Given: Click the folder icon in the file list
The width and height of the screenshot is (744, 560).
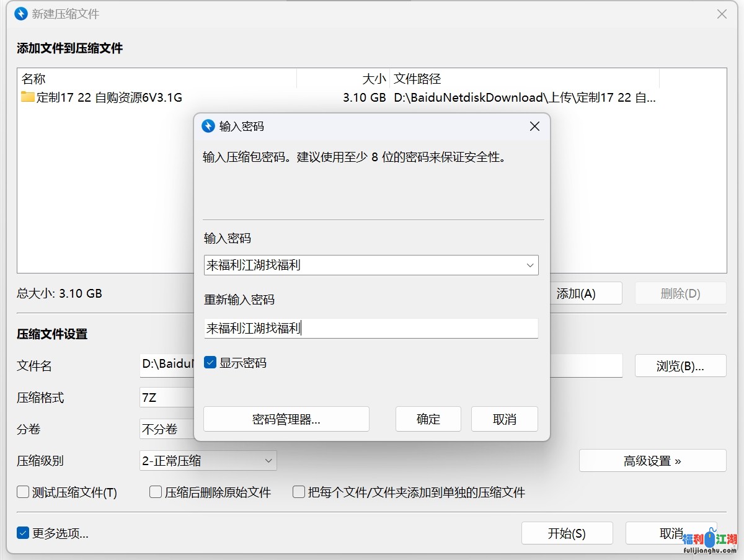Looking at the screenshot, I should (28, 97).
